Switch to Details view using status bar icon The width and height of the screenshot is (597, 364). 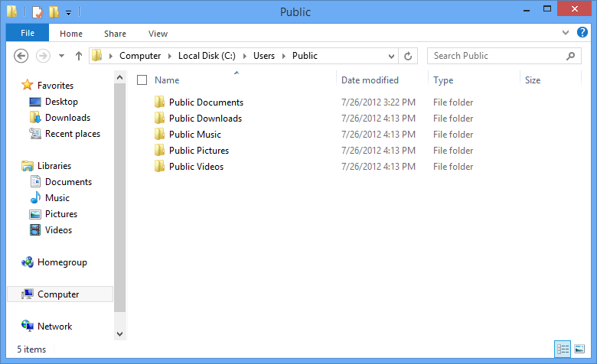pyautogui.click(x=563, y=349)
